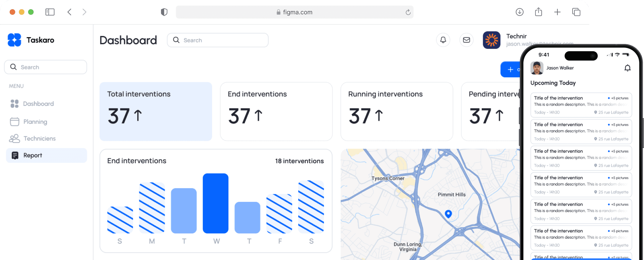The height and width of the screenshot is (260, 644).
Task: Open the mail envelope icon in header
Action: [466, 40]
